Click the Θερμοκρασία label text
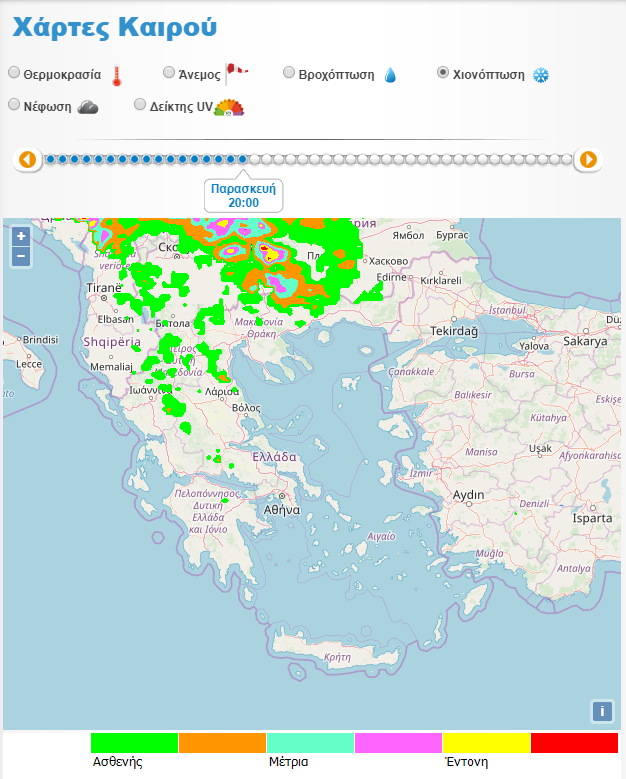 pos(62,75)
